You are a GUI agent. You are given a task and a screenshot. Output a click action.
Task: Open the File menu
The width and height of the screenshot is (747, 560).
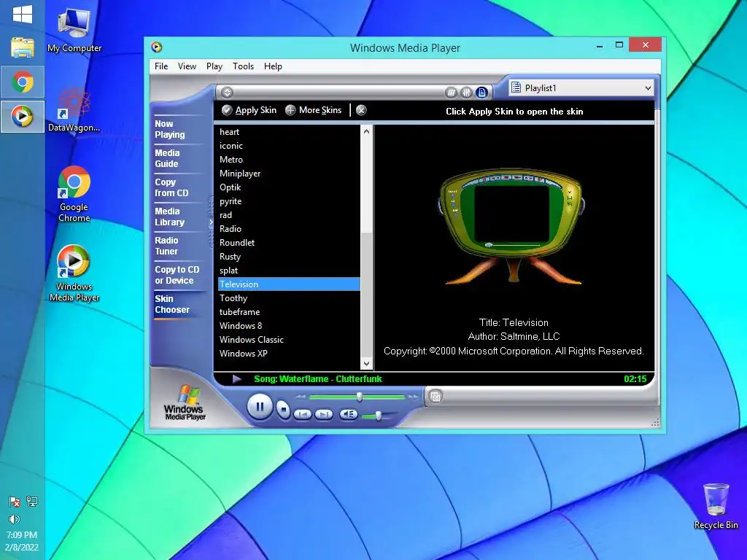point(161,66)
